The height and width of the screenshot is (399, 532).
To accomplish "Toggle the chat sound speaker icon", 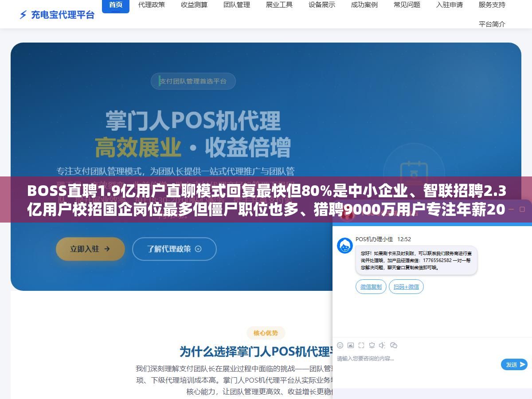I will click(x=383, y=345).
